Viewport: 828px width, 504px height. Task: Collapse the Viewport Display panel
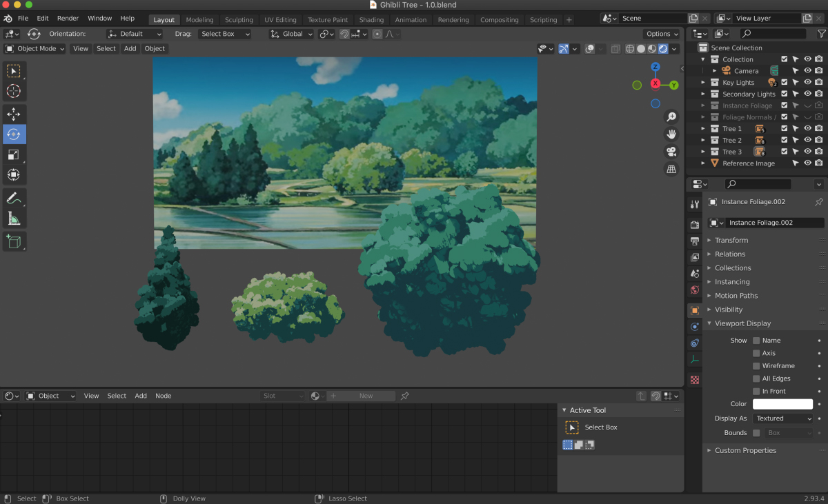(743, 323)
